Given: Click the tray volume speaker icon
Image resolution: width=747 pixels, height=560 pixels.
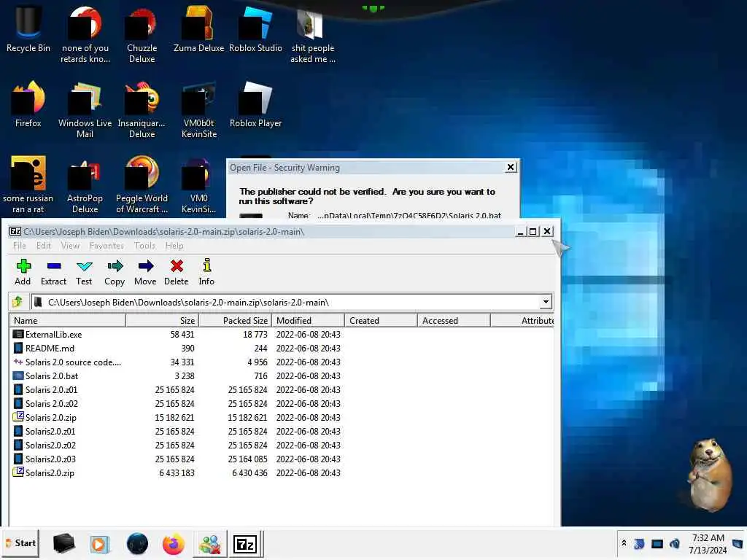Looking at the screenshot, I should coord(675,543).
